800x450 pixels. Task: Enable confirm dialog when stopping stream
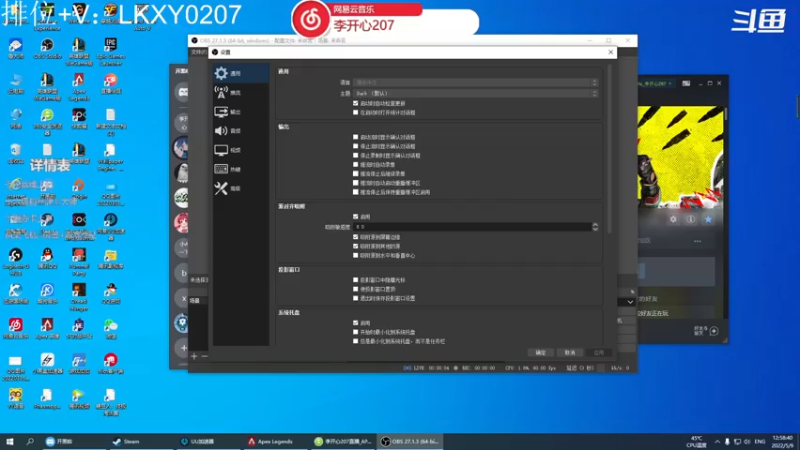tap(356, 146)
